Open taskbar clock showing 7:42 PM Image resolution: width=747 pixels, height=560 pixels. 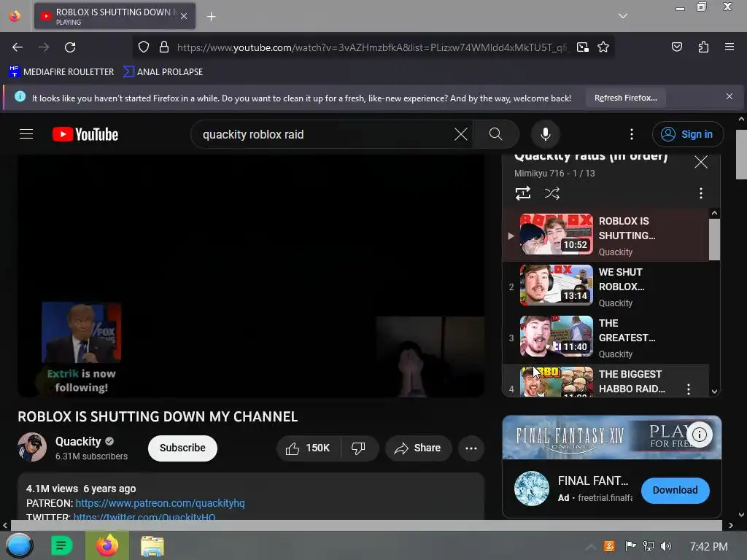[708, 546]
